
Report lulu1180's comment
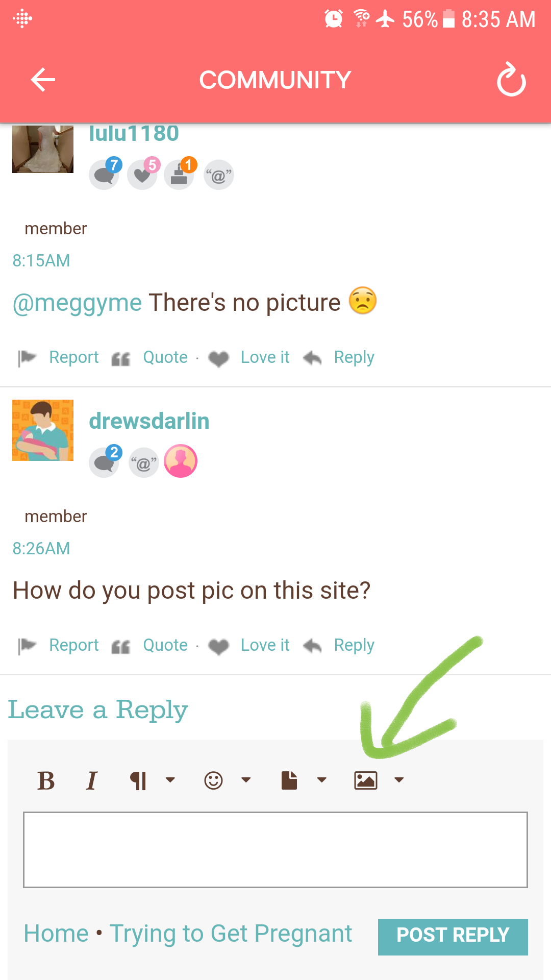[x=74, y=357]
